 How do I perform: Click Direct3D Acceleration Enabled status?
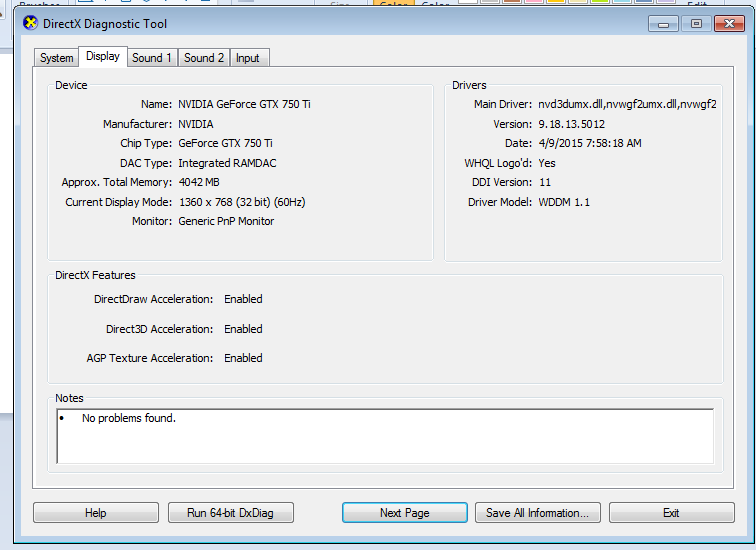pos(243,329)
